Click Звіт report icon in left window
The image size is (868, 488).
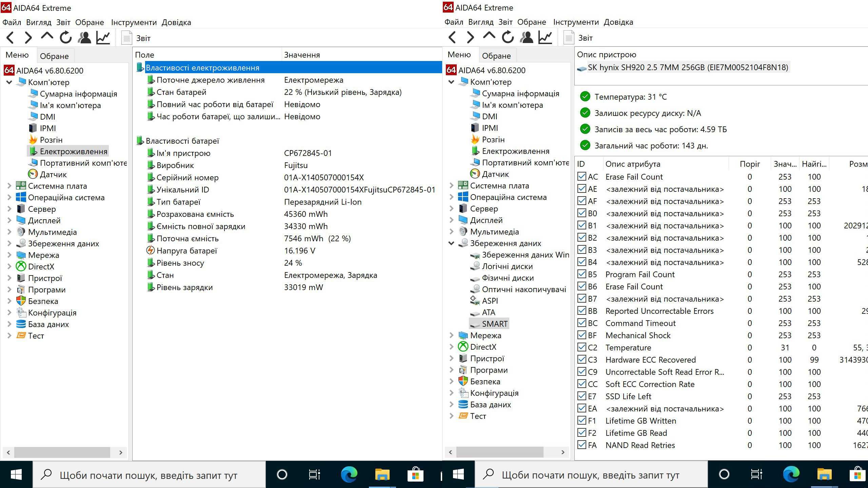point(126,38)
